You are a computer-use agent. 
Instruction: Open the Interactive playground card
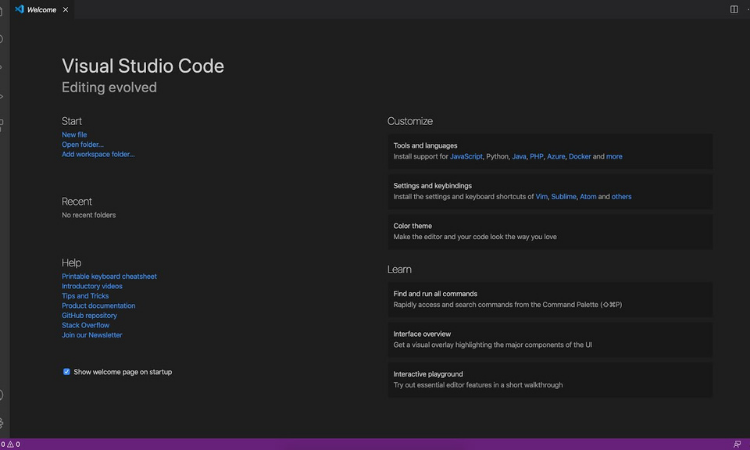pos(550,380)
